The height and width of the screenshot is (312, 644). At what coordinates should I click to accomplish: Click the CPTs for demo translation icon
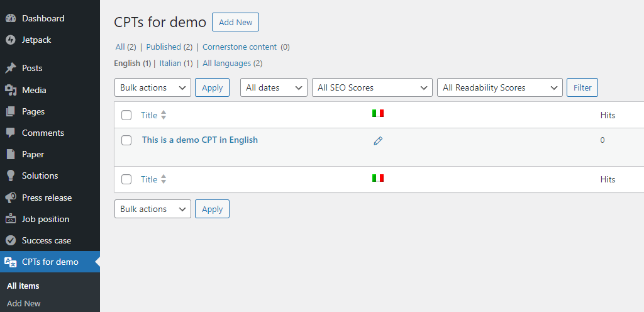tap(11, 262)
